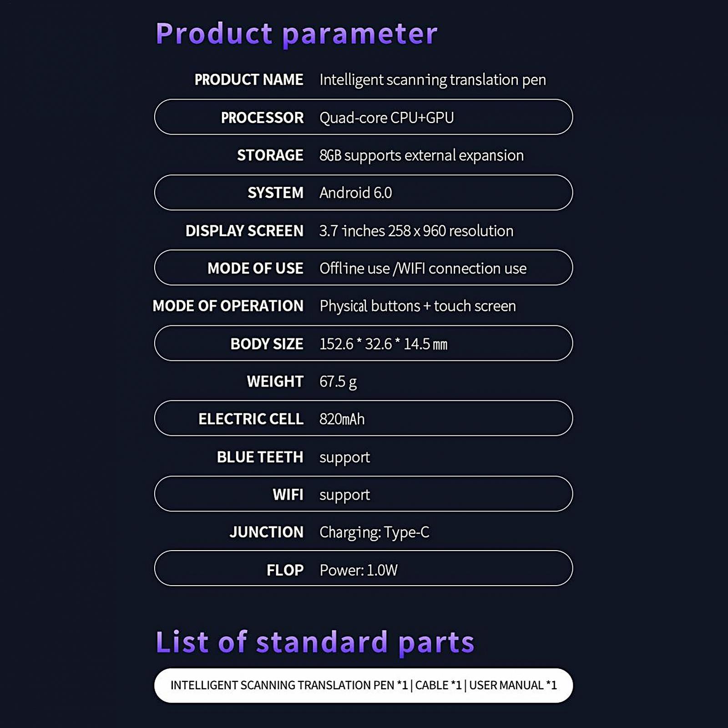Click the FLOP Power 1.0W row
The image size is (728, 728).
[x=363, y=569]
